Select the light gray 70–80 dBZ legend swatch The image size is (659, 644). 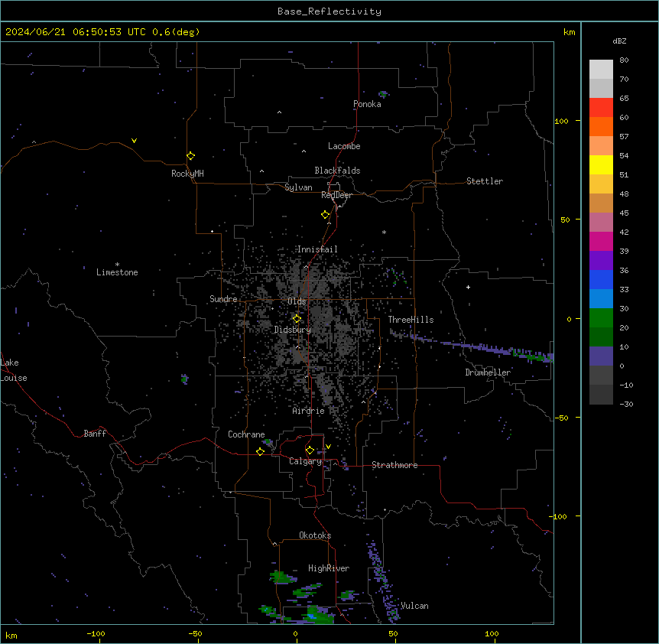pos(601,70)
